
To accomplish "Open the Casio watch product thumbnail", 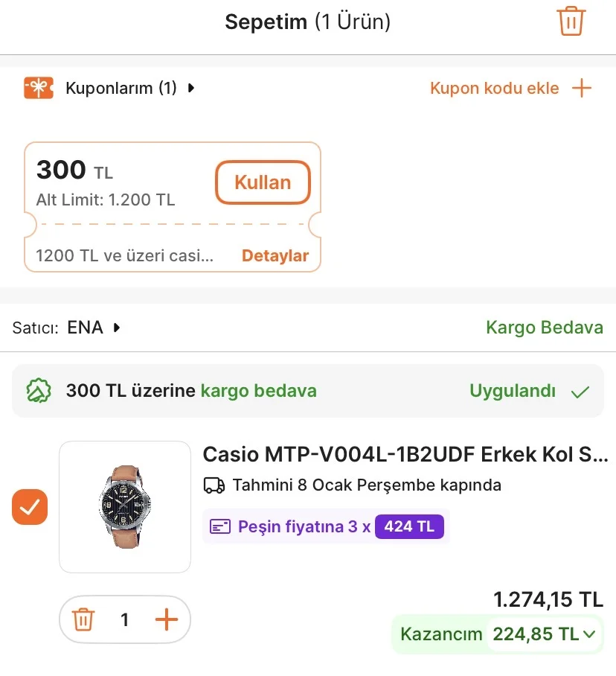I will pyautogui.click(x=125, y=507).
